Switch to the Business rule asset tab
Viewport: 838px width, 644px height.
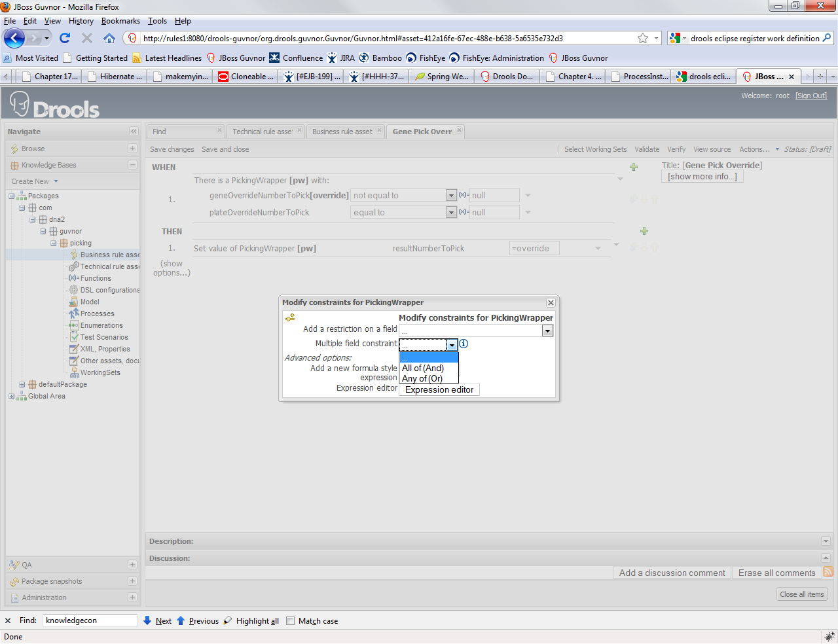pyautogui.click(x=342, y=132)
